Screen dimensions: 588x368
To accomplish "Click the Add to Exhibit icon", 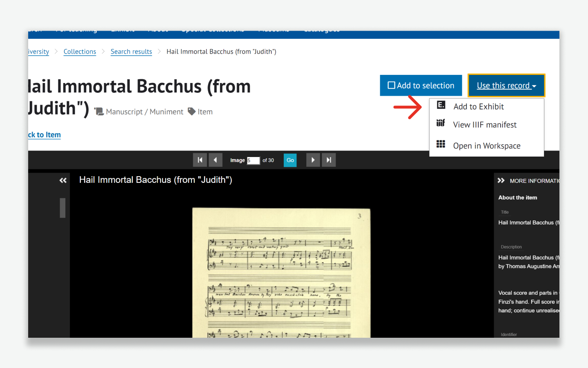I will tap(441, 105).
